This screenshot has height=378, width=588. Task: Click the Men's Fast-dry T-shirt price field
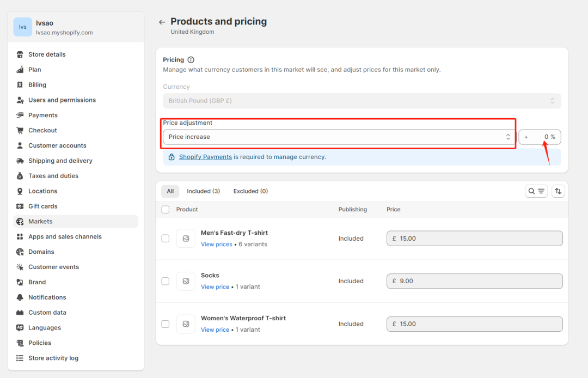[474, 239]
